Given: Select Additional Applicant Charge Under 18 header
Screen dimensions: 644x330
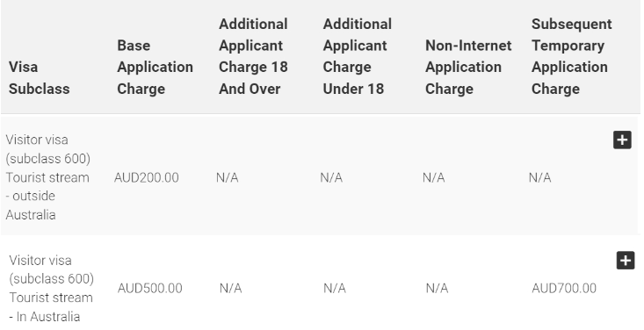Looking at the screenshot, I should tap(357, 56).
